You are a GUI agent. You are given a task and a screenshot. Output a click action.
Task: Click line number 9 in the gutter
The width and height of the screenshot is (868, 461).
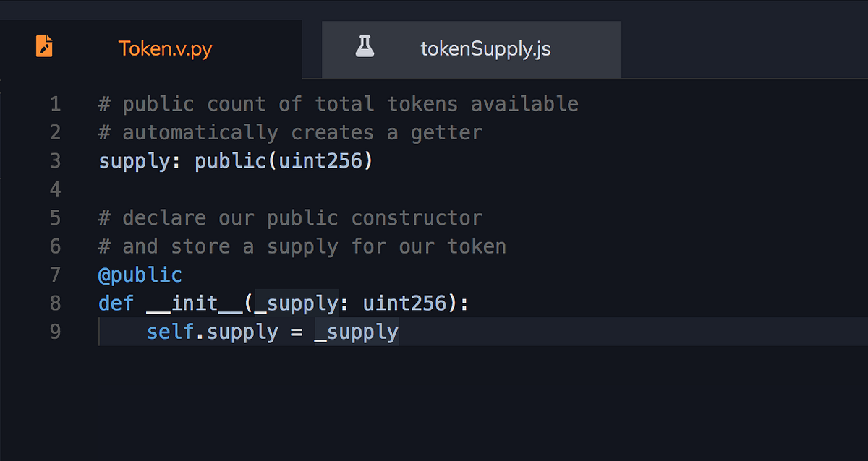(55, 332)
